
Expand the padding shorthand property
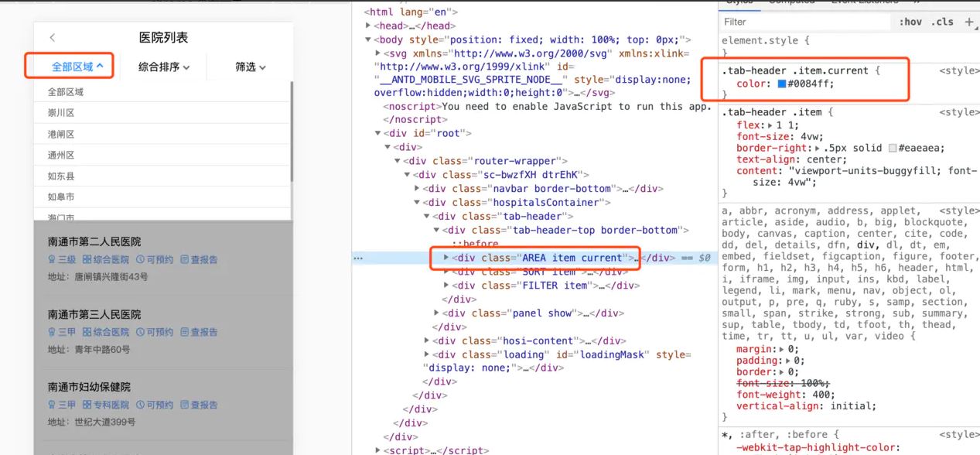[x=789, y=361]
